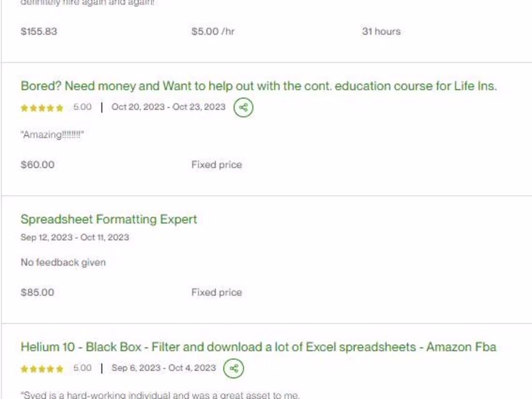Click the 31 hours label
The width and height of the screenshot is (532, 399).
pos(381,31)
